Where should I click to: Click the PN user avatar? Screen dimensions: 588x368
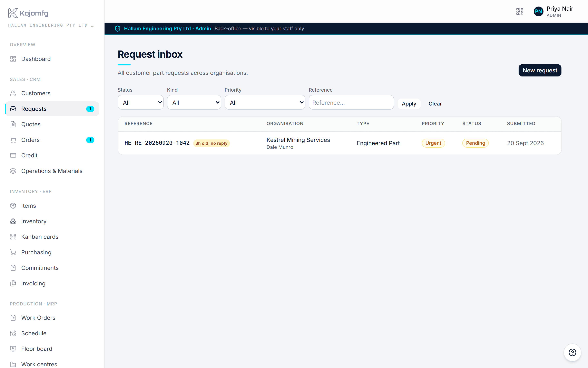tap(538, 11)
